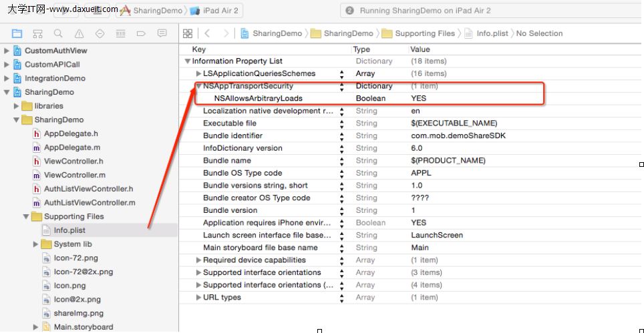Collapse the Supporting Files folder

[x=27, y=217]
